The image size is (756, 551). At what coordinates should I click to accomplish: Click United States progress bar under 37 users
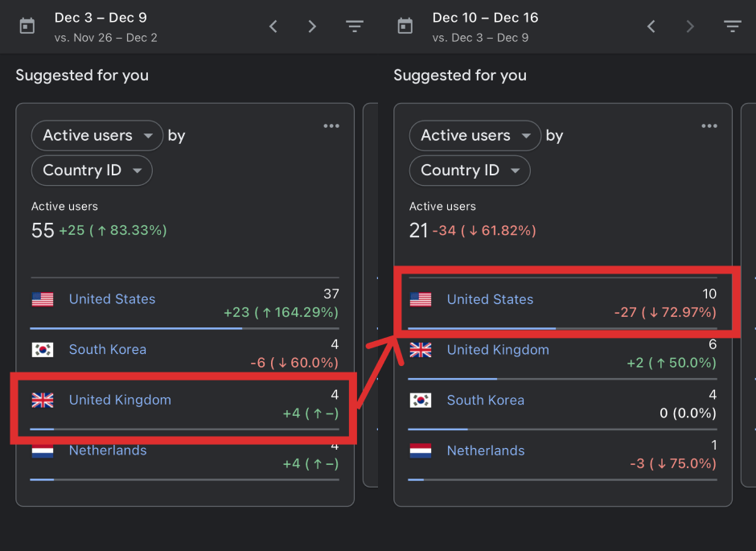pos(185,329)
